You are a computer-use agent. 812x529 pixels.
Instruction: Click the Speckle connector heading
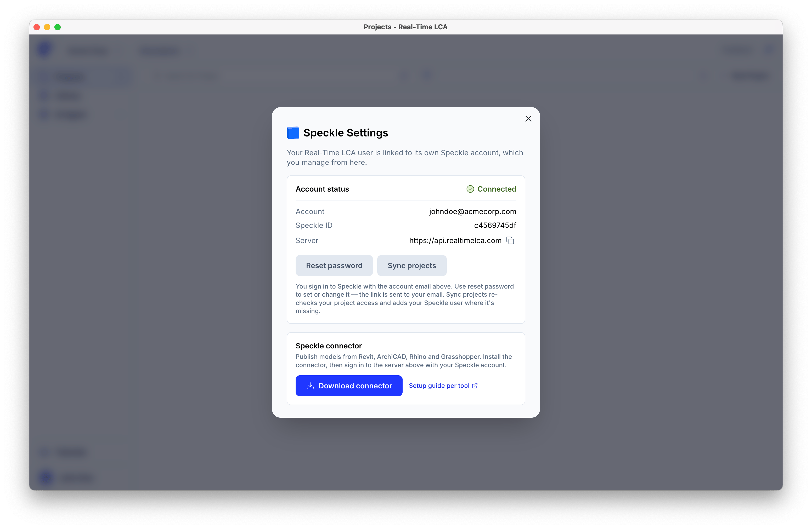(329, 346)
